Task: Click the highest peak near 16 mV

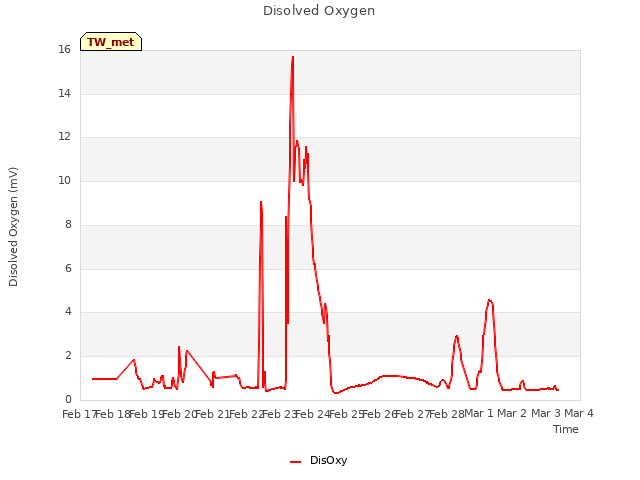Action: pos(293,57)
